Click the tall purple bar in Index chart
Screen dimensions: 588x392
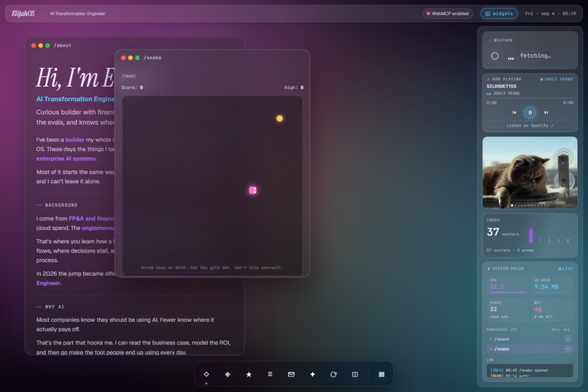coord(530,236)
